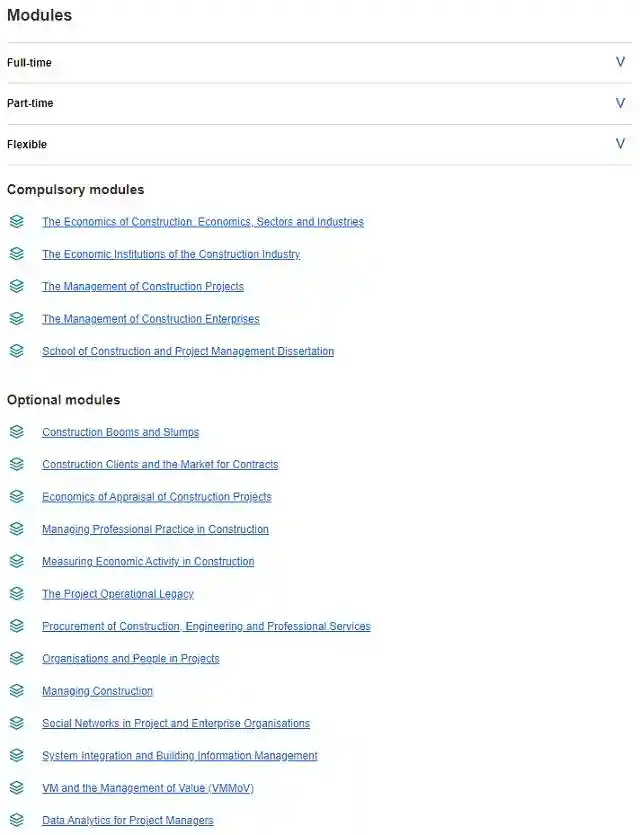This screenshot has height=835, width=640.
Task: Follow the System Integration and Building Information Management link
Action: pyautogui.click(x=180, y=756)
